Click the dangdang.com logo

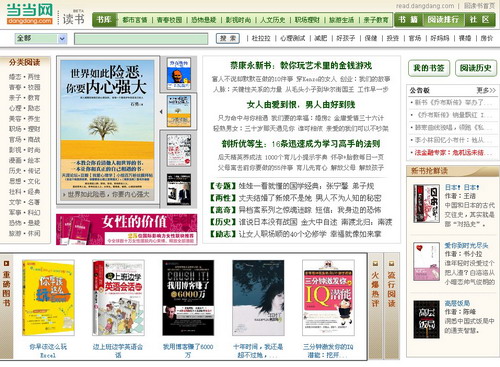pyautogui.click(x=30, y=14)
